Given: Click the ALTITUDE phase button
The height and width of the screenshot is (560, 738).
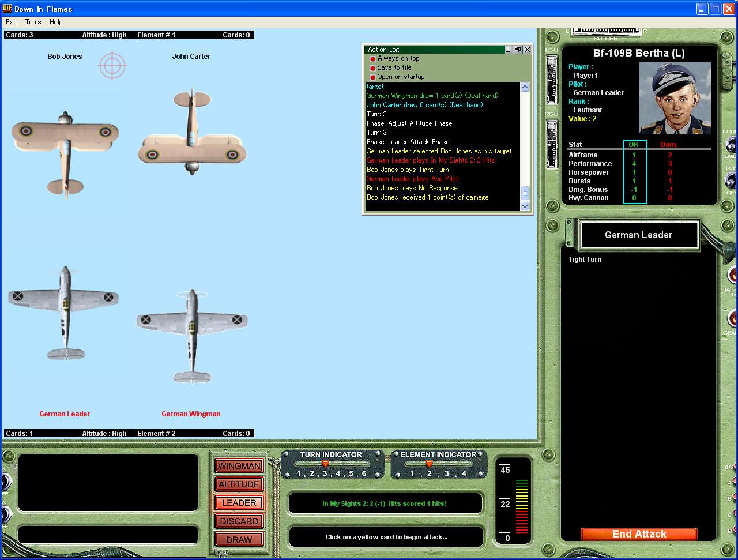Looking at the screenshot, I should pyautogui.click(x=239, y=484).
